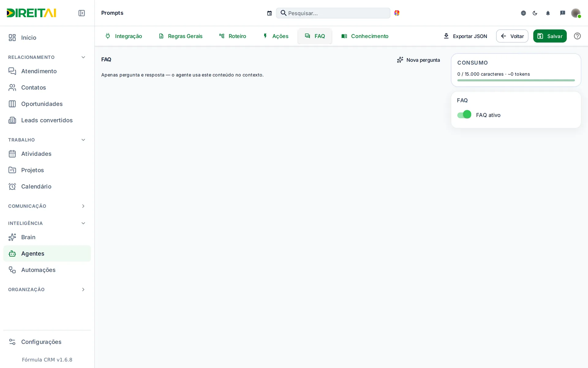This screenshot has height=368, width=588.
Task: Open Brain in sidebar
Action: point(47,237)
